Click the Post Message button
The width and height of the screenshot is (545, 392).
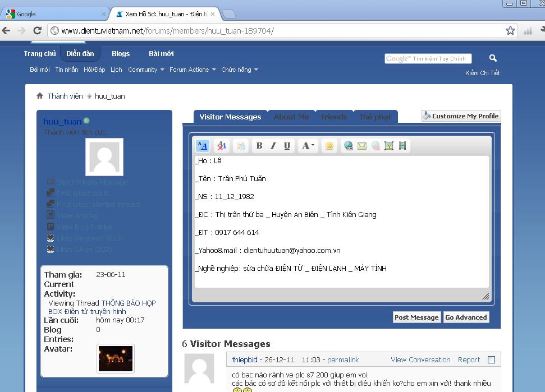coord(416,317)
